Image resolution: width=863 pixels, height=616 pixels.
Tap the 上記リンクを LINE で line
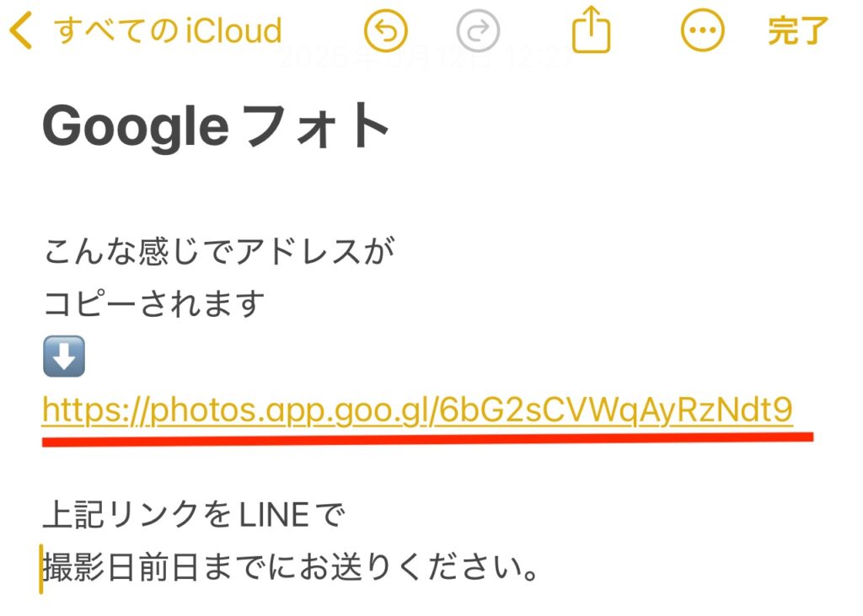(x=194, y=515)
